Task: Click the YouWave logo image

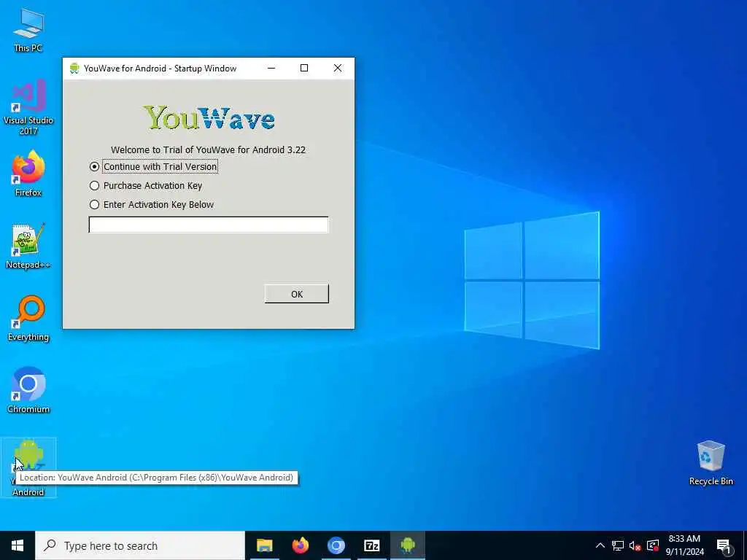Action: [209, 117]
